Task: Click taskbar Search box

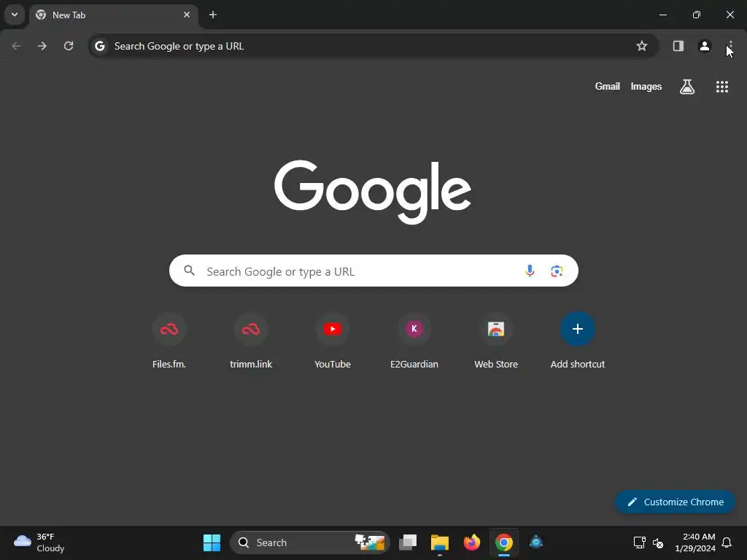Action: click(310, 542)
